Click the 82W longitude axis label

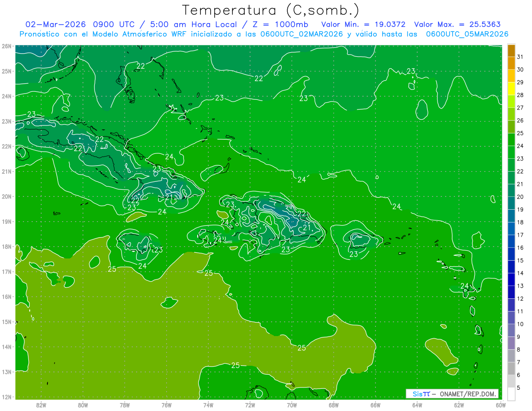[x=41, y=404]
